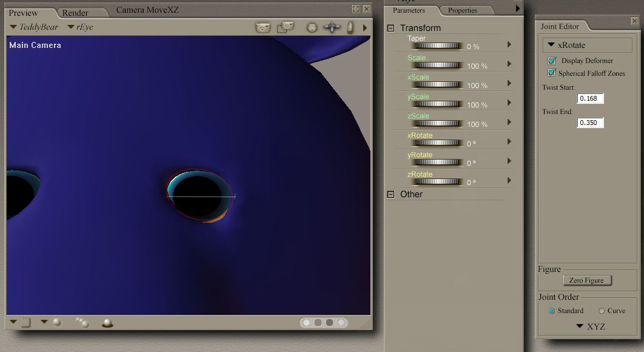The image size is (644, 352).
Task: Click the ground shadow sphere icon
Action: coord(107,323)
